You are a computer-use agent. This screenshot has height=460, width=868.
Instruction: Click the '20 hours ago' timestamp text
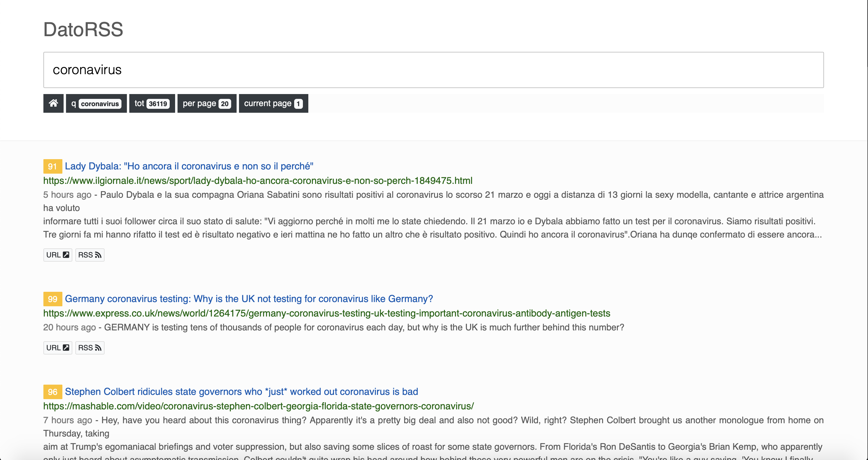point(69,327)
